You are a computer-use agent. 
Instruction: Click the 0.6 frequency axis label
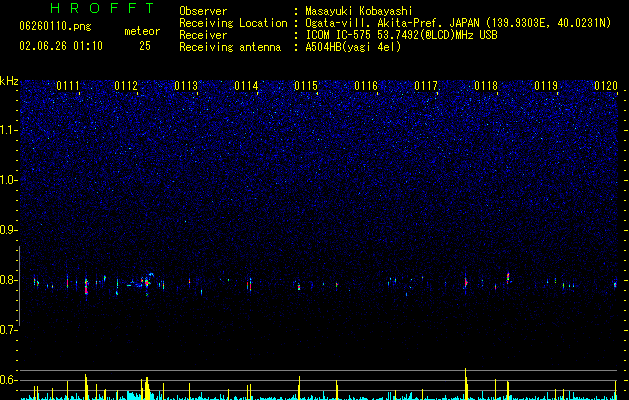[8, 380]
